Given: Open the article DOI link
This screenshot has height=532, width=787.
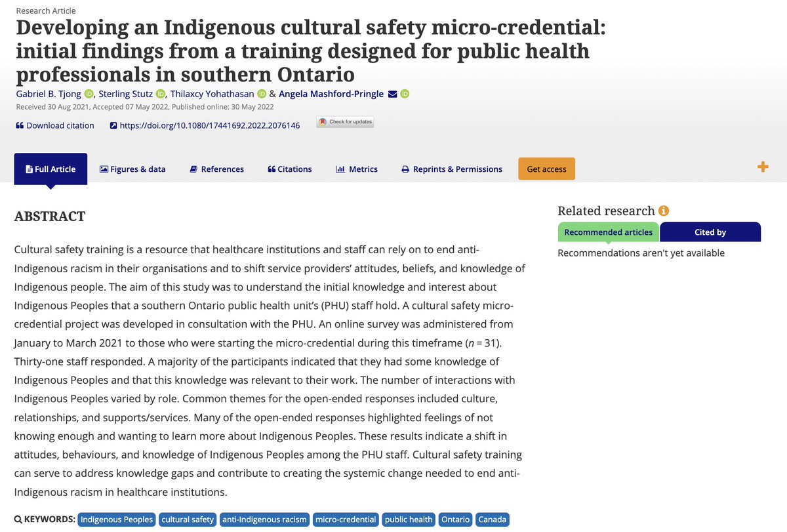Looking at the screenshot, I should click(205, 125).
